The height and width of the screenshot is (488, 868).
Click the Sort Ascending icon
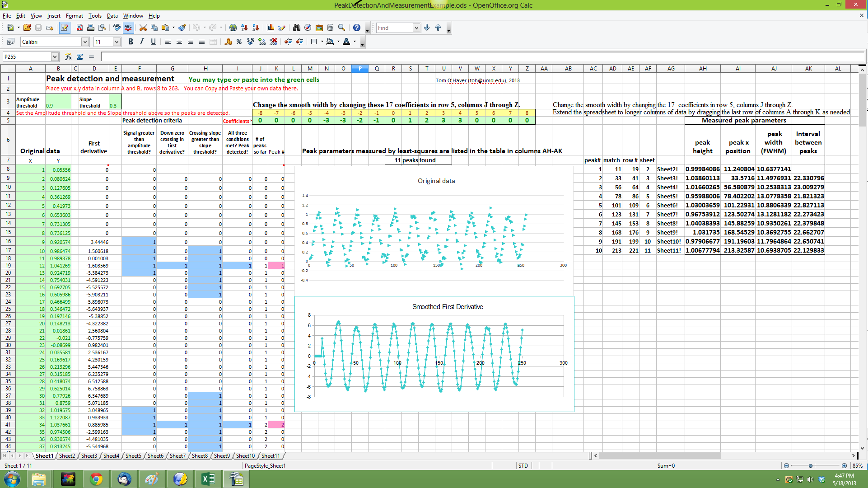click(244, 28)
